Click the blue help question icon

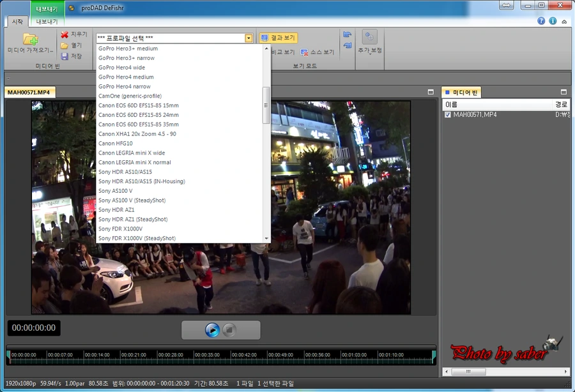pos(541,21)
